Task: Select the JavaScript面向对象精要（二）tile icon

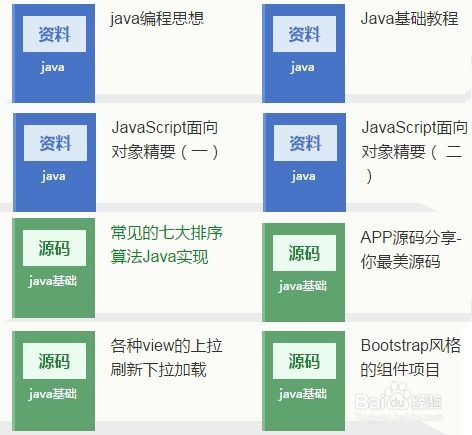Action: tap(304, 162)
